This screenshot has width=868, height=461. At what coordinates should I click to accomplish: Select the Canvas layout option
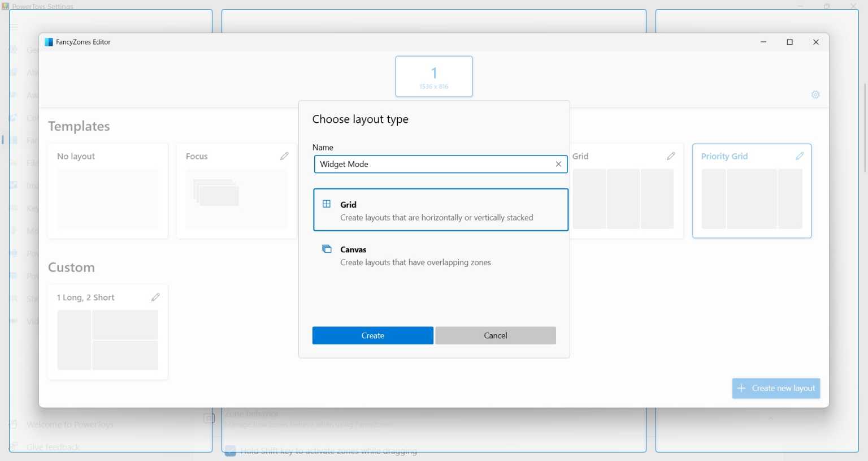click(440, 256)
